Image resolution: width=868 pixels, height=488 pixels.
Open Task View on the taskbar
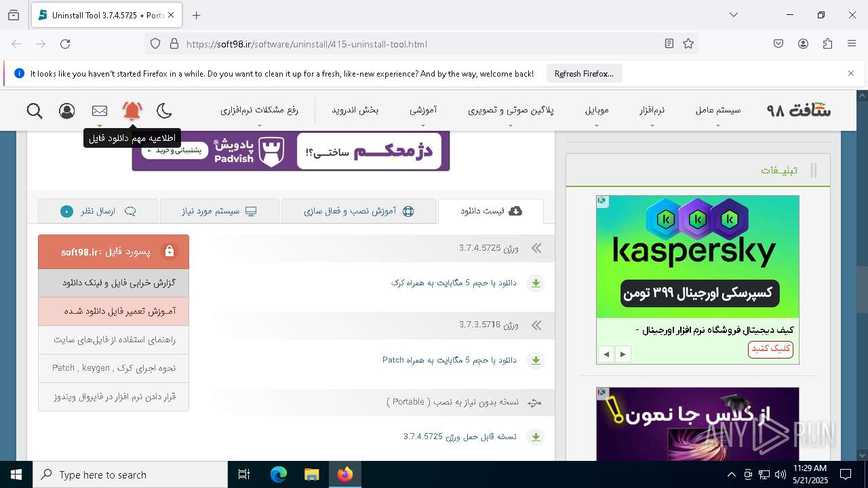244,474
